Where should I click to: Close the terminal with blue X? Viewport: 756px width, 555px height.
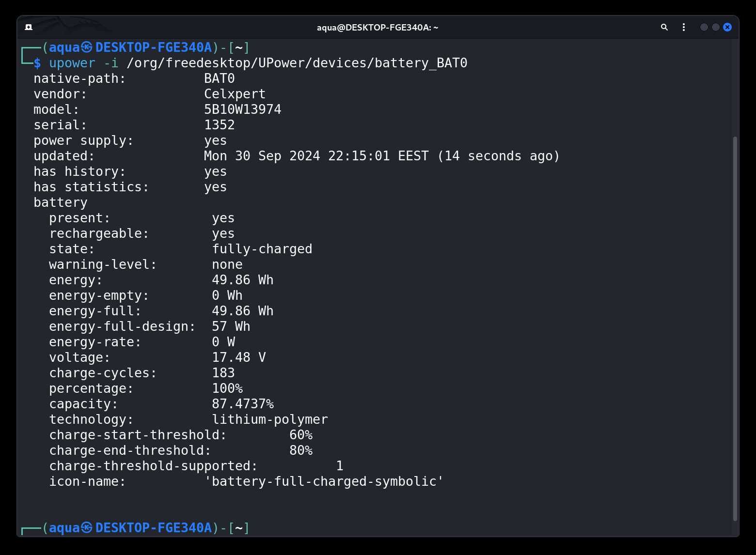coord(727,27)
